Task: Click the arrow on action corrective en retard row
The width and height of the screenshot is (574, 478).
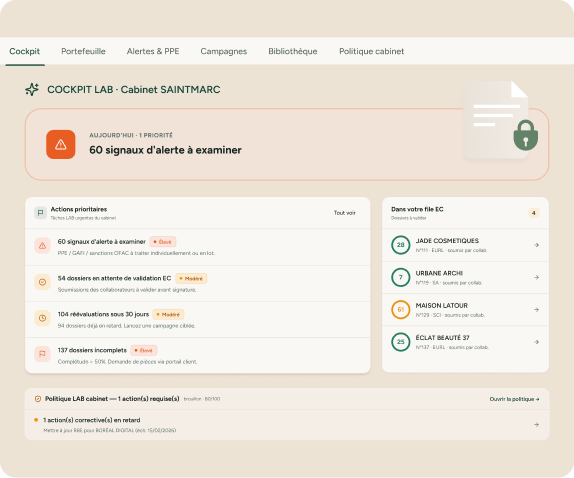Action: coord(536,425)
